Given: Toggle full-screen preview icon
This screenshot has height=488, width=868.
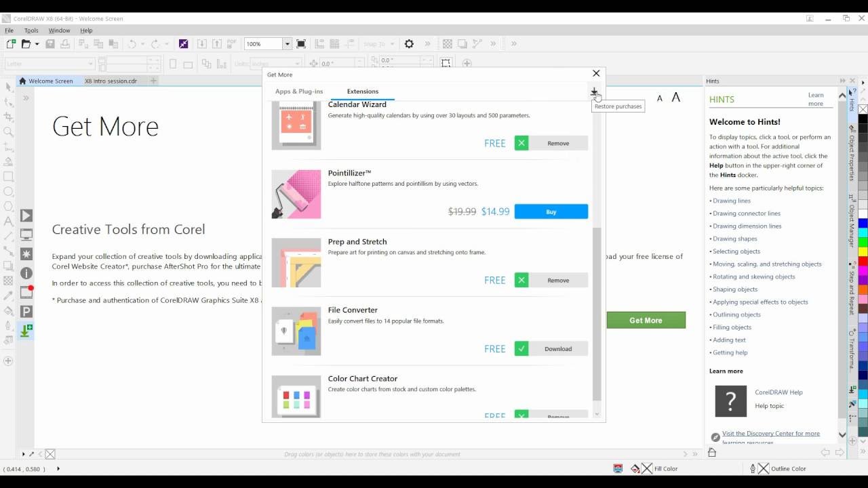Looking at the screenshot, I should tap(301, 43).
